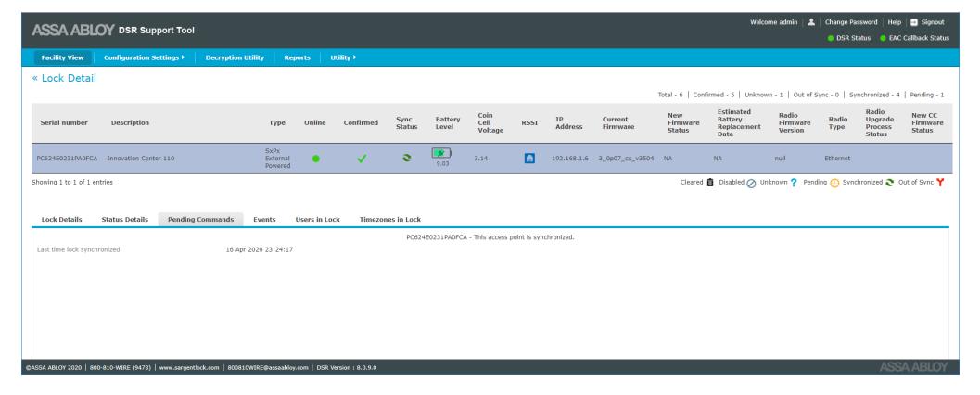Open the Users in Lock tab

pyautogui.click(x=317, y=220)
